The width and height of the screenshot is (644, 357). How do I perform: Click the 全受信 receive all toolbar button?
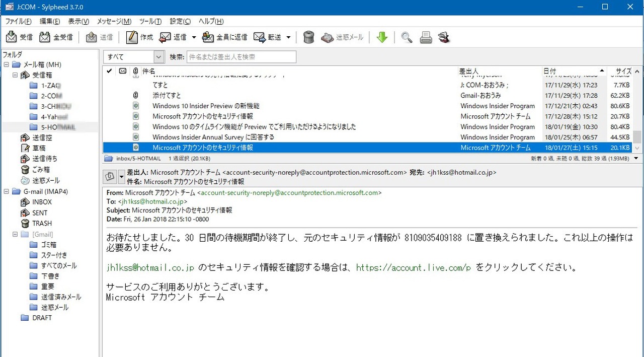tap(56, 37)
